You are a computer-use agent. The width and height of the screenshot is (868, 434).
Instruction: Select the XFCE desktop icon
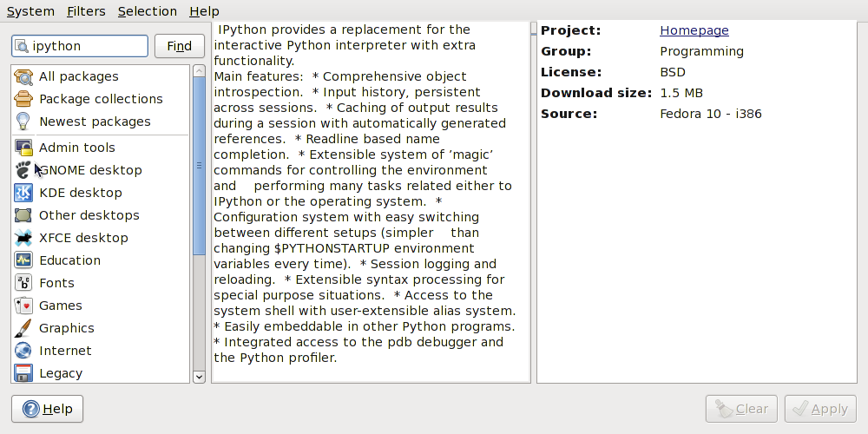[23, 238]
